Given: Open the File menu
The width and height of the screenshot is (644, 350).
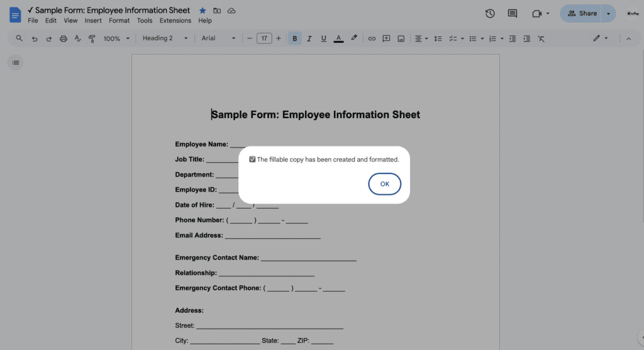Looking at the screenshot, I should pos(33,21).
